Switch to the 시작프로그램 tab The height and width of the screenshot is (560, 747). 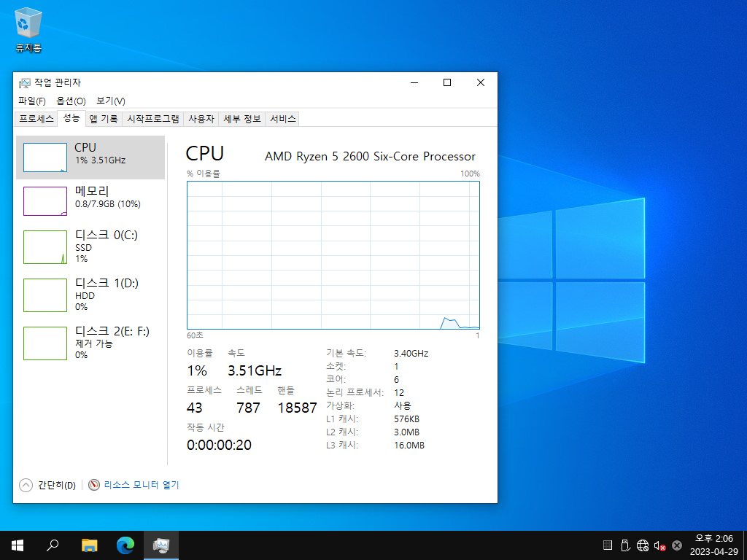point(153,119)
